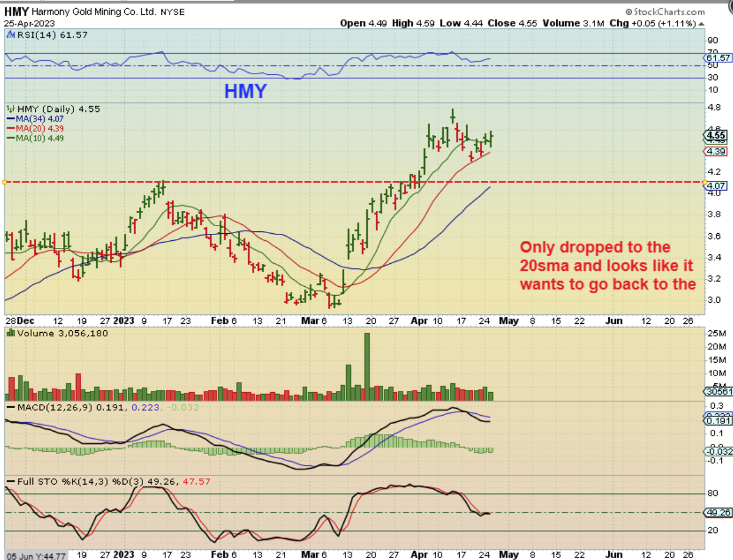
Task: Click the -0.032 histogram tag on right axis
Action: (718, 452)
